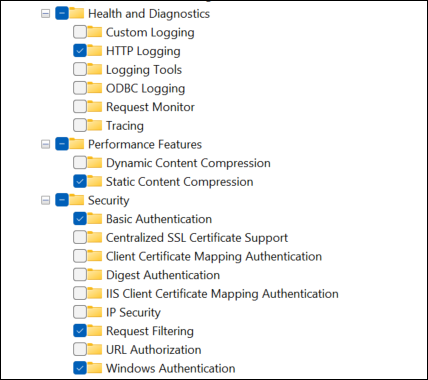
Task: Click the Logging Tools folder icon
Action: coord(95,69)
